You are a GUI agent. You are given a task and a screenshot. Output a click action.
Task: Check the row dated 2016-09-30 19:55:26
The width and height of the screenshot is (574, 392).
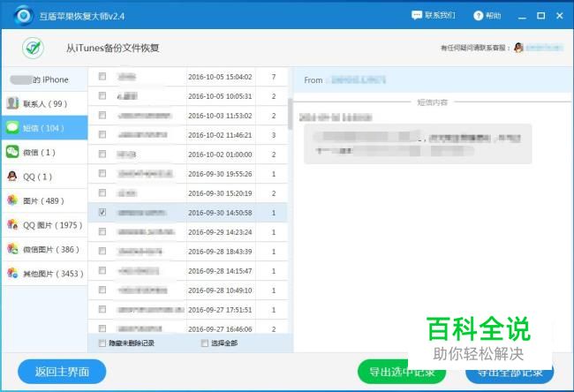click(102, 173)
